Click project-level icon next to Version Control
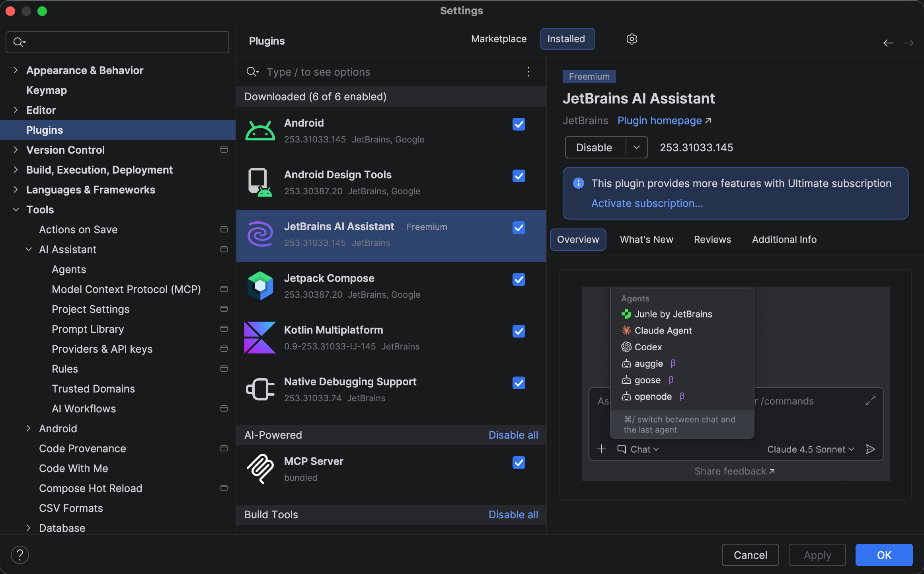 point(224,150)
